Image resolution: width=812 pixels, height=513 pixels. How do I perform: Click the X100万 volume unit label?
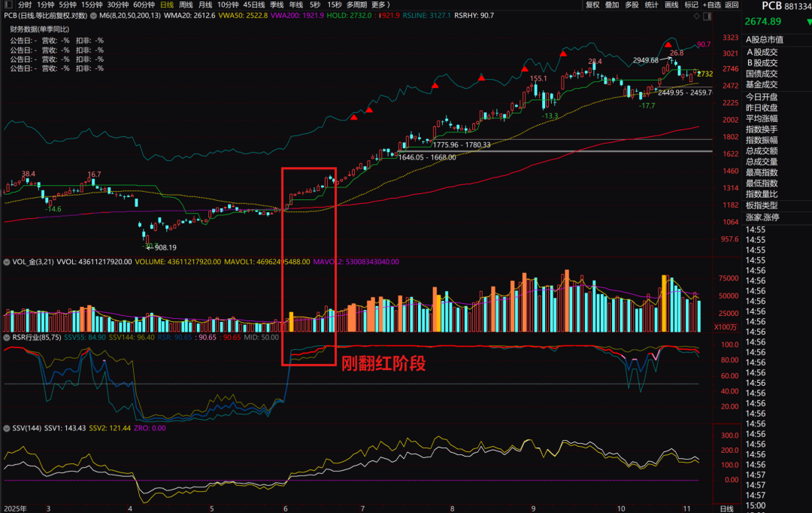(x=725, y=327)
